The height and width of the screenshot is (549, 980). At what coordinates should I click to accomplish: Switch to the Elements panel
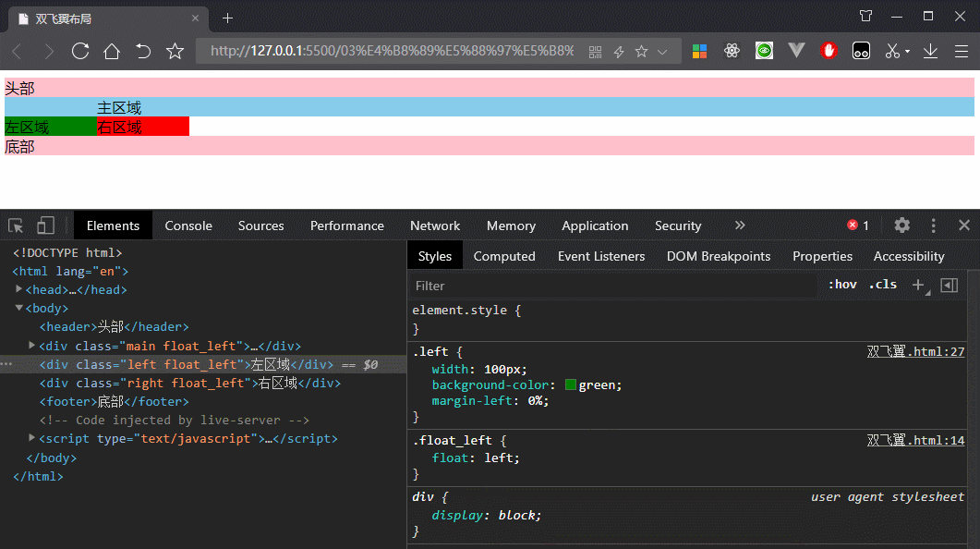tap(113, 226)
